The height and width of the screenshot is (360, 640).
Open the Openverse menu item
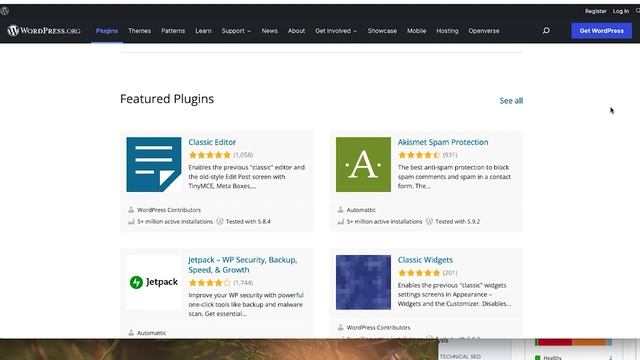click(x=484, y=31)
